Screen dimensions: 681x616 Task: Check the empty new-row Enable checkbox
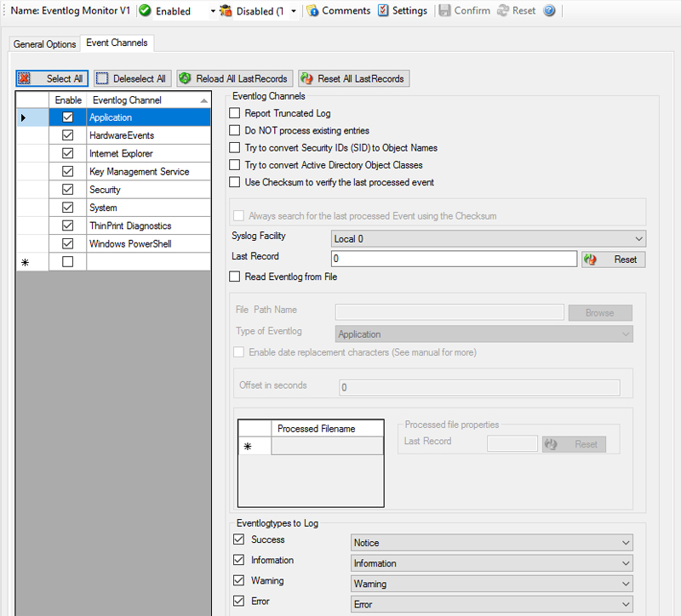(68, 262)
